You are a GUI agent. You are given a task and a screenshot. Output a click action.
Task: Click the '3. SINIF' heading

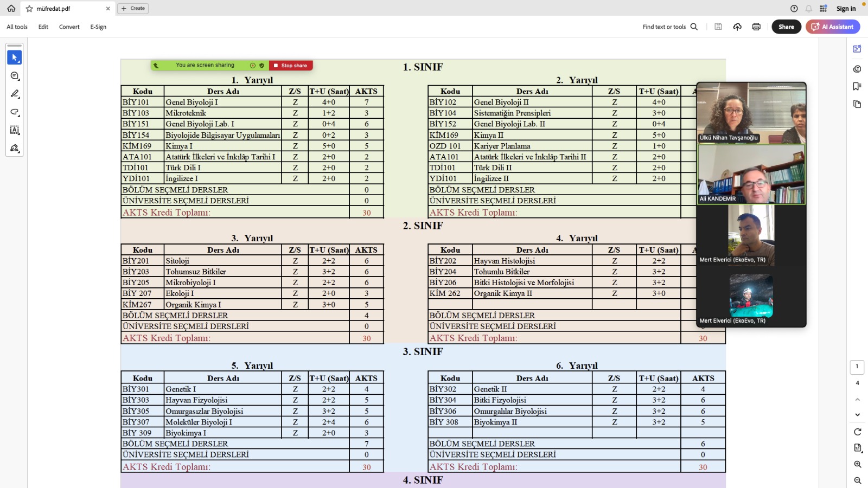423,352
